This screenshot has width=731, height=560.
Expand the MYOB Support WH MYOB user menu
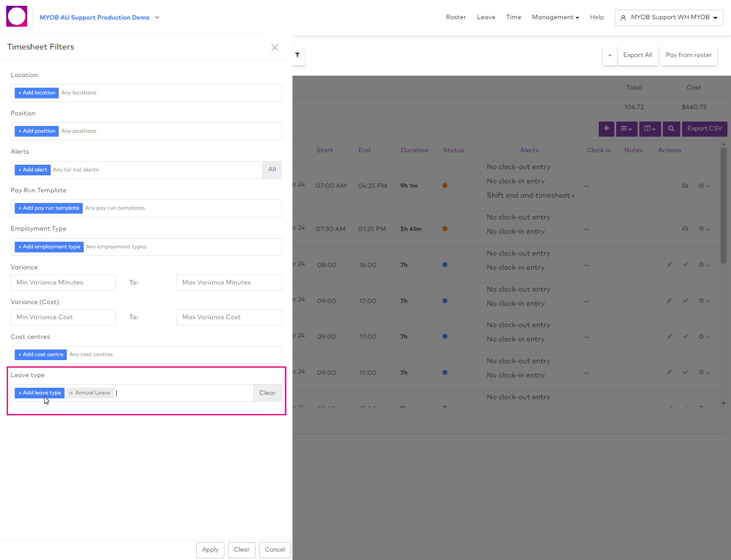point(669,17)
